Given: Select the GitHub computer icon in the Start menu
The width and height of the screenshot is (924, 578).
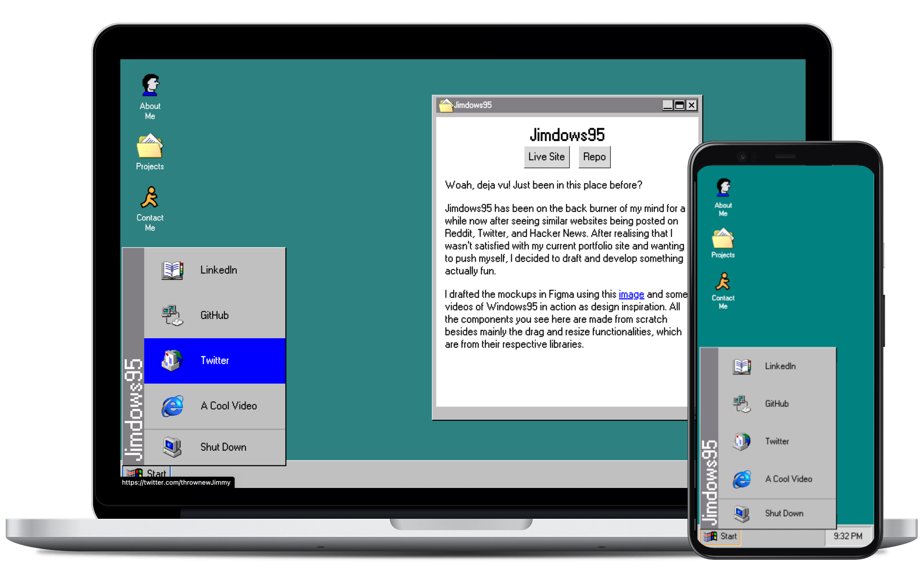Looking at the screenshot, I should coord(172,315).
